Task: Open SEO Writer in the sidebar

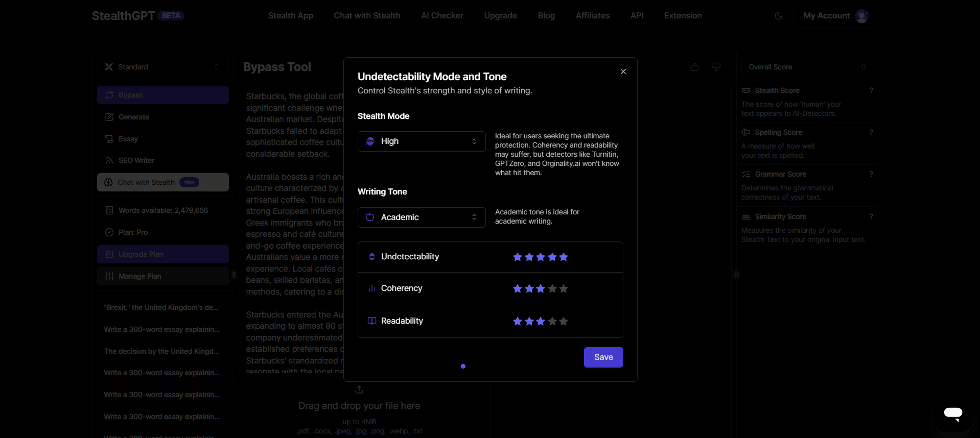Action: click(136, 160)
